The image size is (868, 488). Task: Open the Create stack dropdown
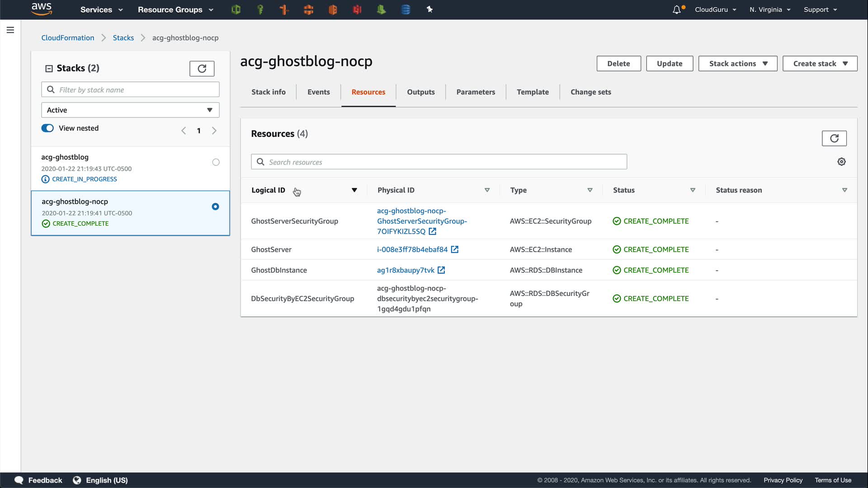(820, 64)
